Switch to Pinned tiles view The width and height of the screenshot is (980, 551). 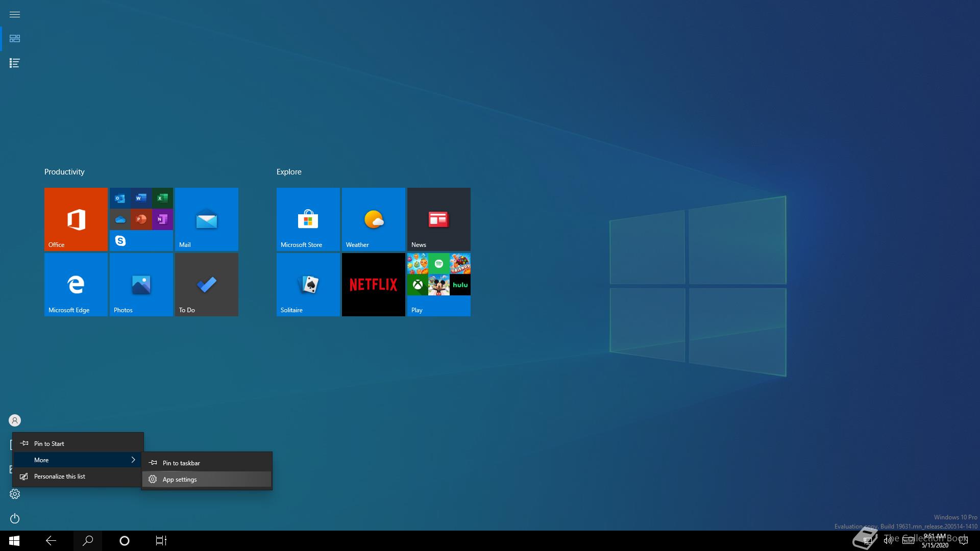pos(15,39)
